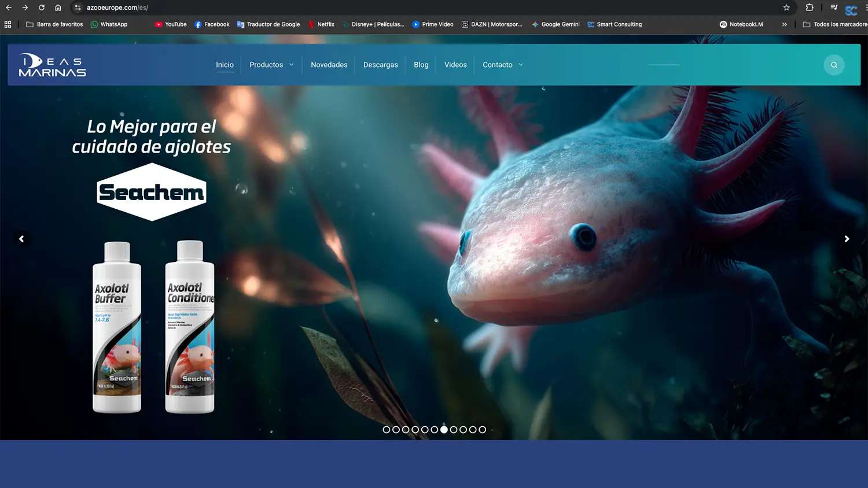Select the currently active filled carousel dot
The height and width of the screenshot is (488, 868).
(x=444, y=430)
